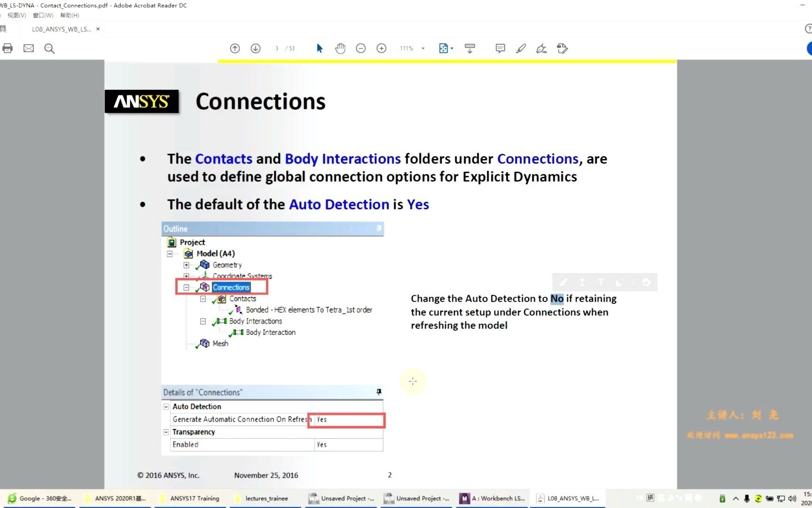
Task: Open the Find text magnifier tool
Action: [x=49, y=48]
